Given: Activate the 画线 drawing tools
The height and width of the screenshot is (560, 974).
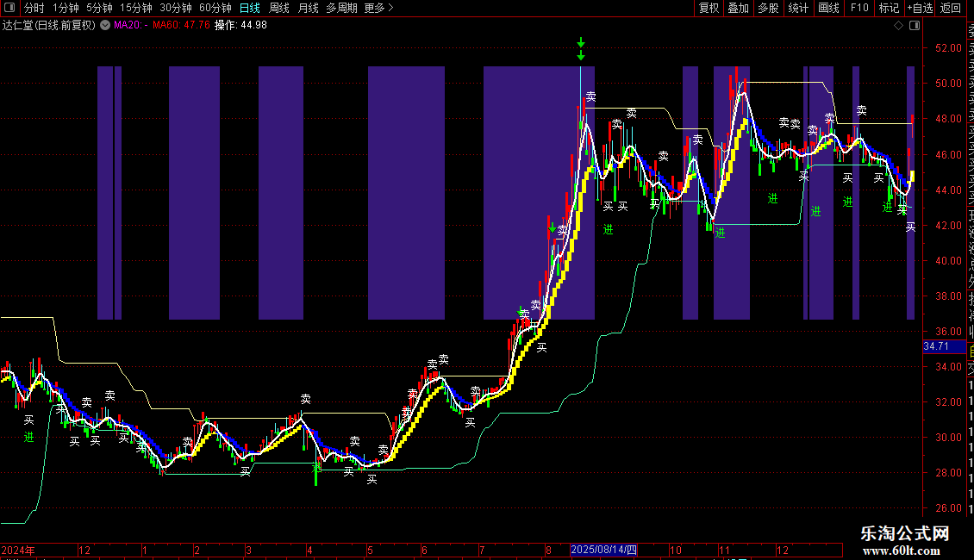Looking at the screenshot, I should tap(828, 8).
